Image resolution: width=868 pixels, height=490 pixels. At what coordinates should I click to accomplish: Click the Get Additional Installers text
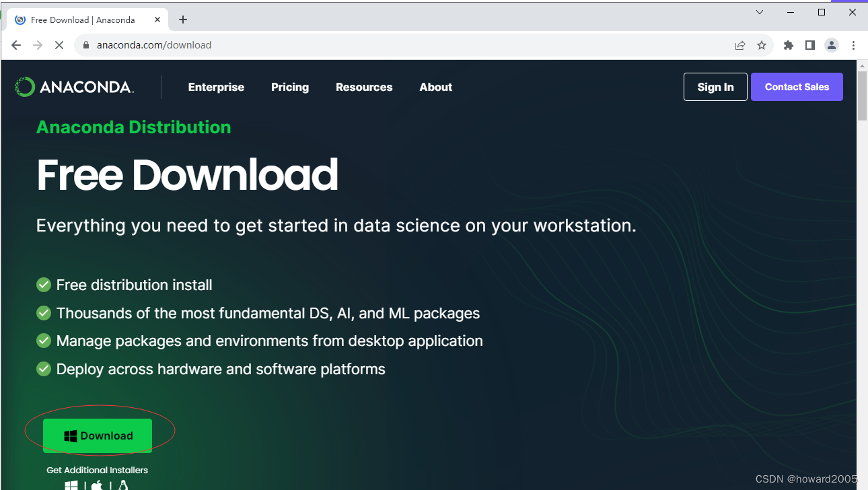(x=97, y=470)
